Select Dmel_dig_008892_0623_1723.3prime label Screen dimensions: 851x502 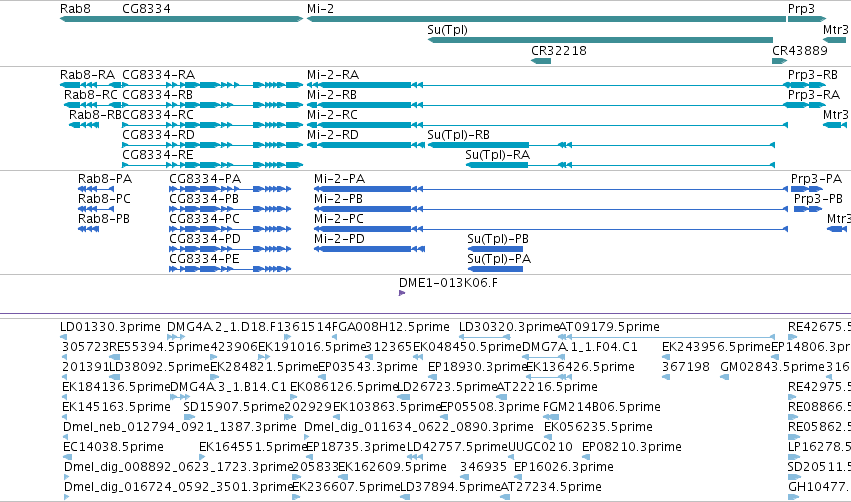(x=179, y=468)
